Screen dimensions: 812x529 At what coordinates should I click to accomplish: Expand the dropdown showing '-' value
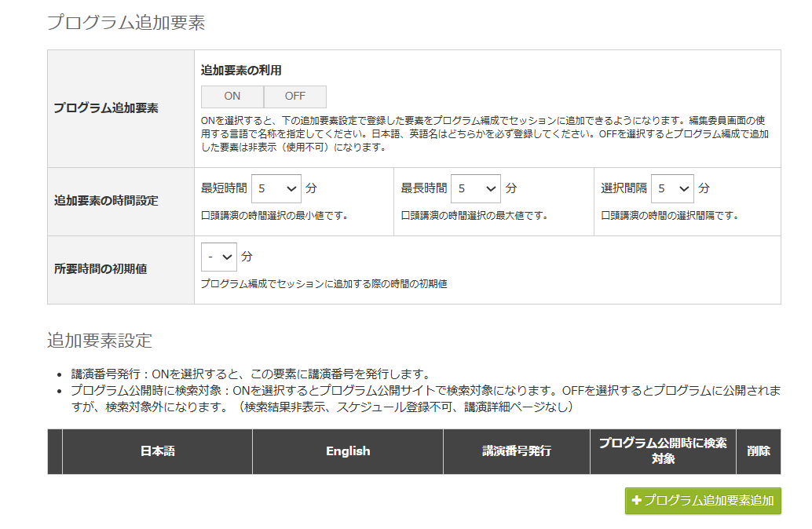(219, 257)
